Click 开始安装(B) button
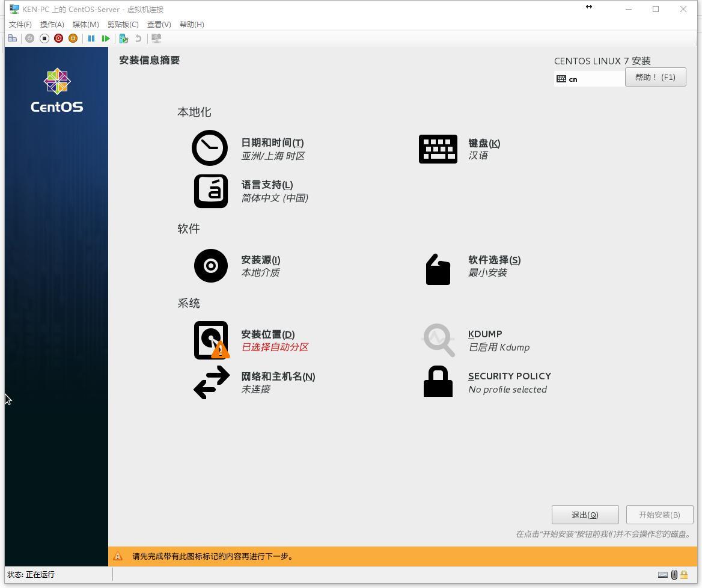Screen dimensions: 702x588 point(659,515)
